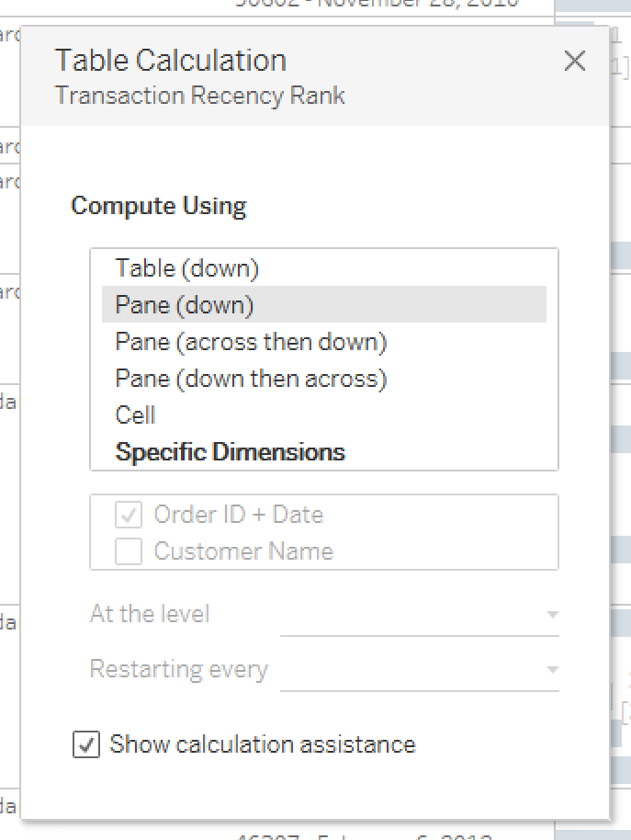Click the Customer Name label
631x840 pixels.
point(243,551)
